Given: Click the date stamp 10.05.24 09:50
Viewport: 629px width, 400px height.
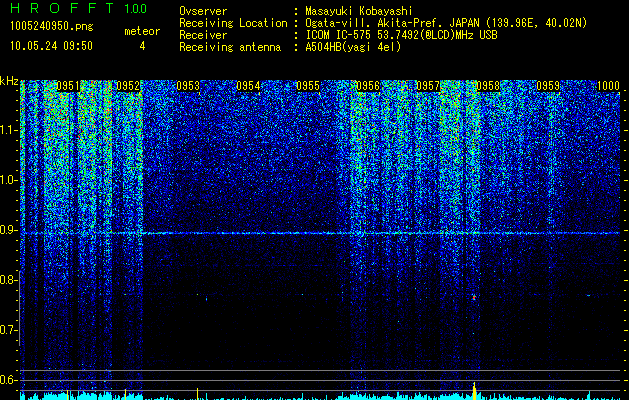Looking at the screenshot, I should [x=51, y=46].
